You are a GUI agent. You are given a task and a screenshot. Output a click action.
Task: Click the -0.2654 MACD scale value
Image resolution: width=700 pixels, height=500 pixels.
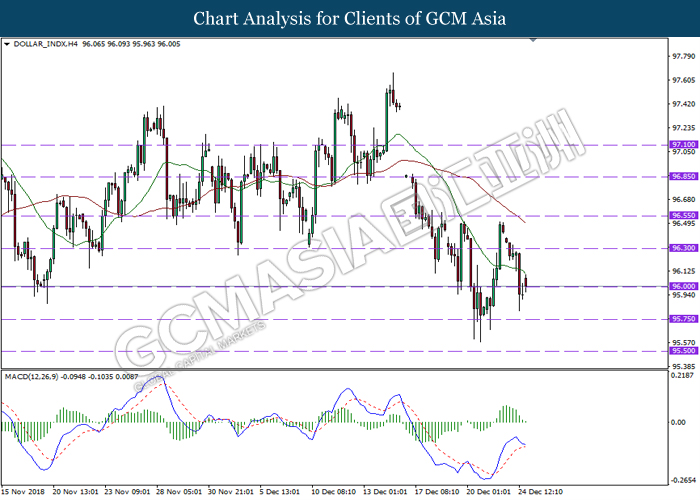pyautogui.click(x=683, y=481)
